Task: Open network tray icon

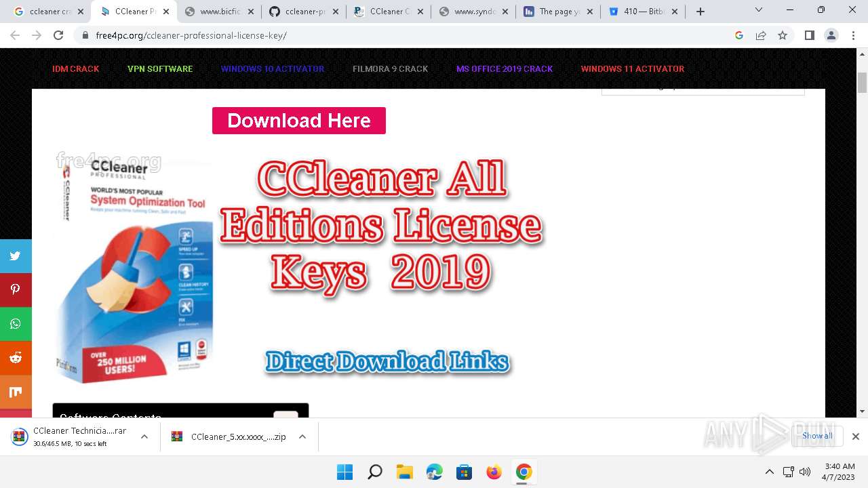Action: 788,472
